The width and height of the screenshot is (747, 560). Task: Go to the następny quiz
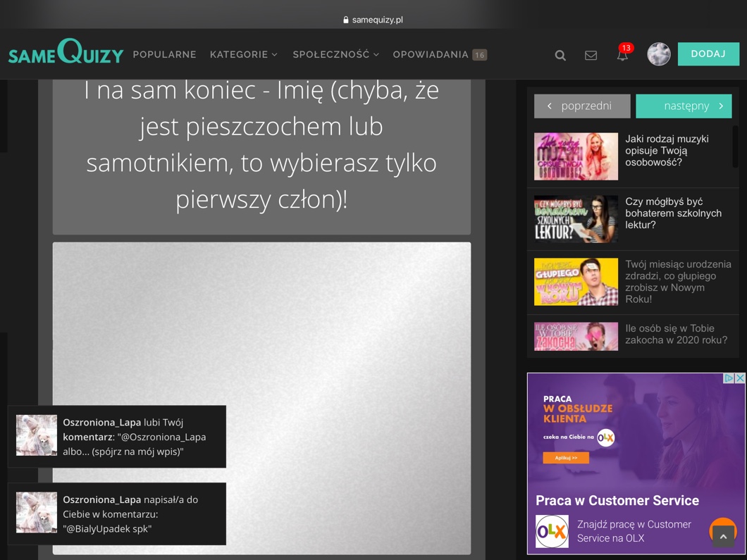point(684,106)
